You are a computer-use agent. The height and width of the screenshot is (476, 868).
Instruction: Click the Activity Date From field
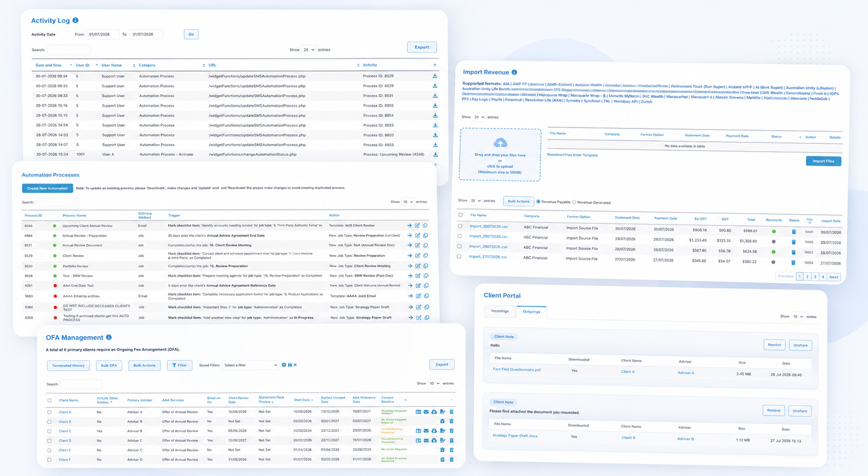coord(103,34)
